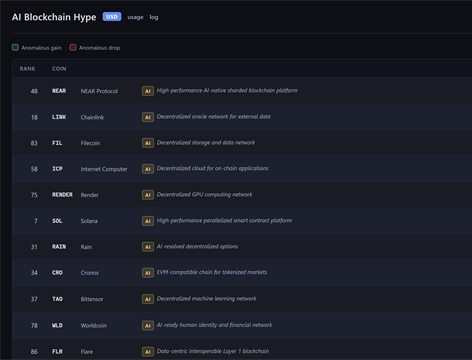Click rank 78 in the WLD row
The image size is (472, 360).
point(34,326)
